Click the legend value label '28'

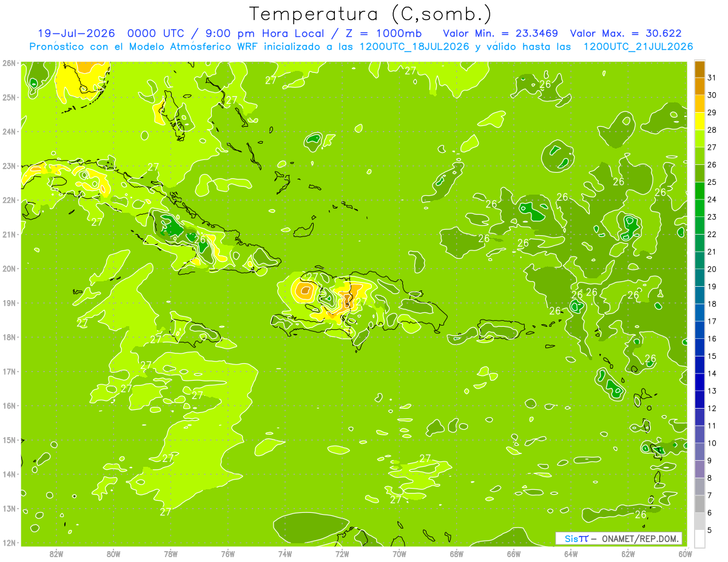point(712,130)
